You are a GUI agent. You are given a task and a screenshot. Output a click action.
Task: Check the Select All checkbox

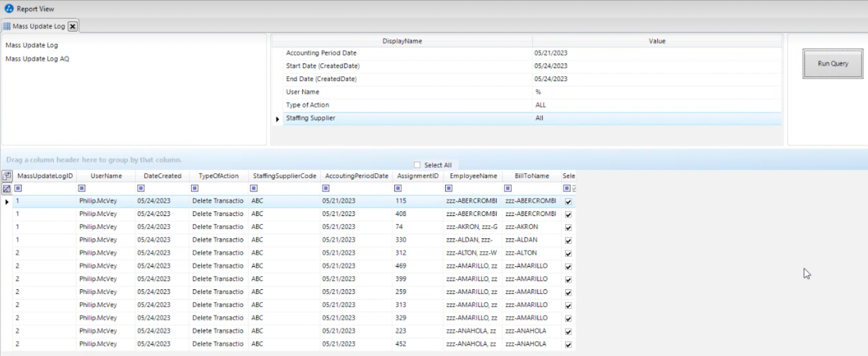(x=417, y=165)
